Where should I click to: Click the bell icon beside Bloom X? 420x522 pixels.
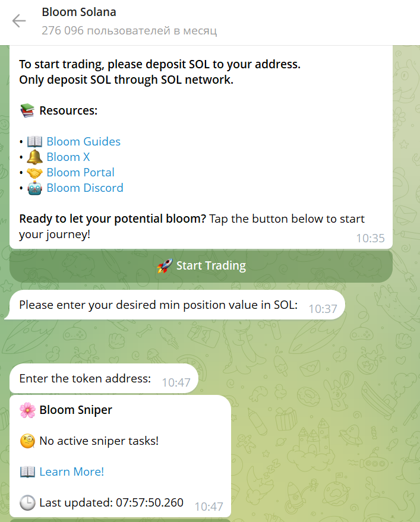click(x=34, y=157)
